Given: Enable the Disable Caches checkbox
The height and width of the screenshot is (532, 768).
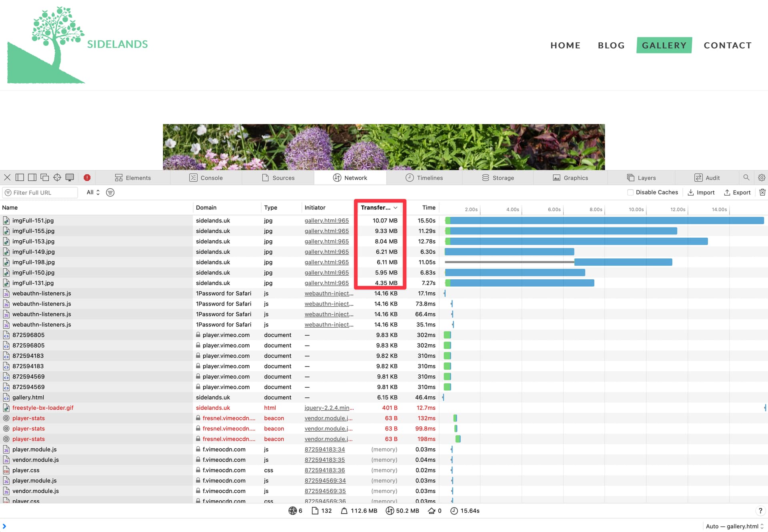Looking at the screenshot, I should click(x=630, y=192).
